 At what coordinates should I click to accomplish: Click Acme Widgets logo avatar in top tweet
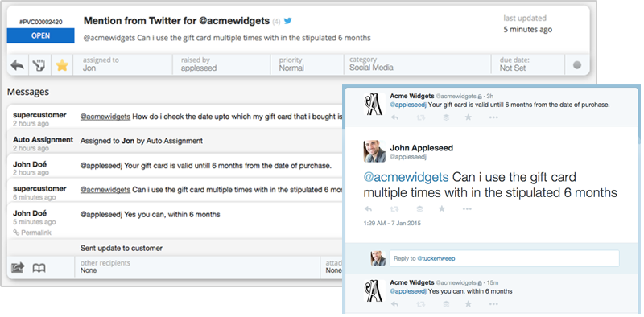tap(374, 104)
